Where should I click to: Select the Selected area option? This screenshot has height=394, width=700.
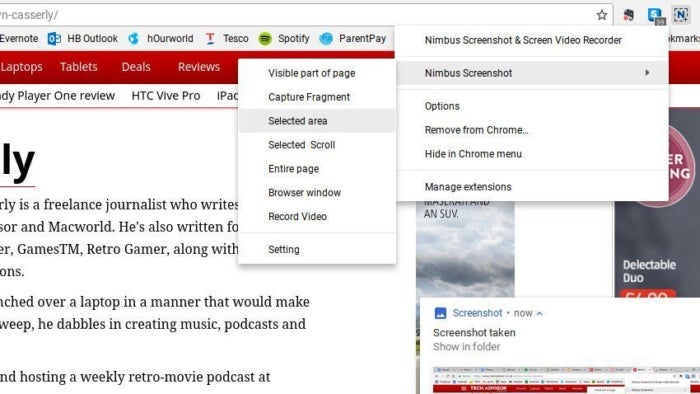click(x=317, y=121)
